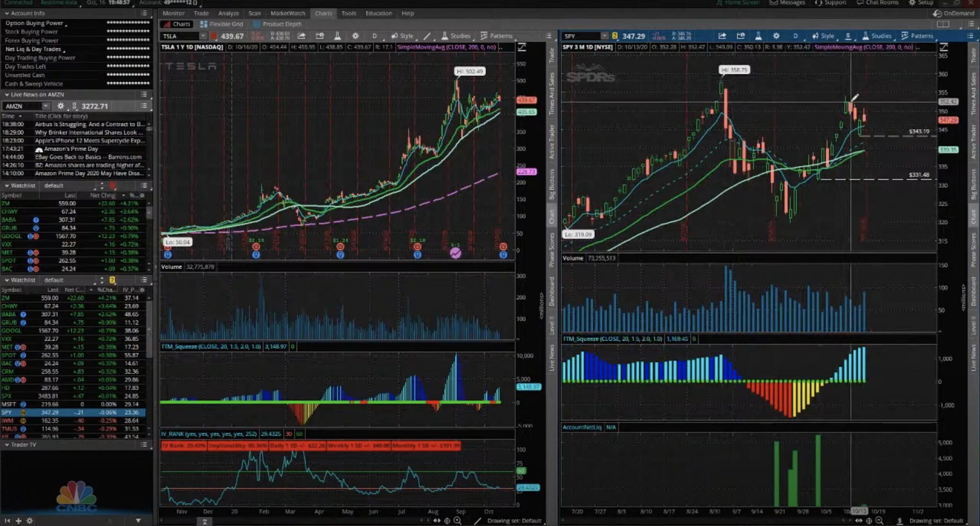Open Trader TV settings gear at bottom left
This screenshot has height=526, width=980.
click(30, 521)
